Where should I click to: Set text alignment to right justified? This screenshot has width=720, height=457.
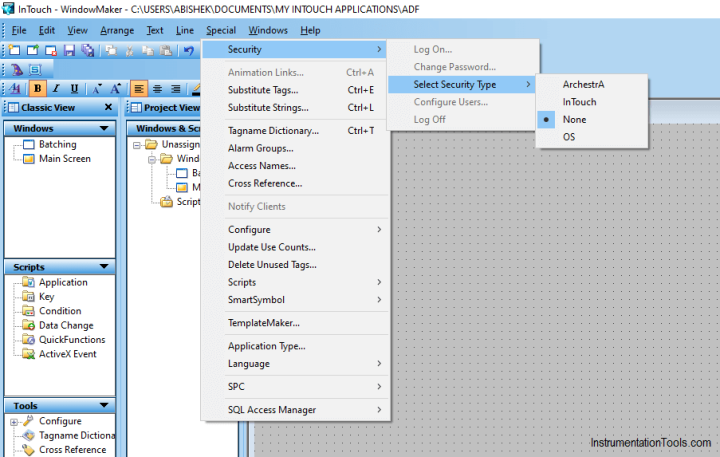tap(176, 88)
